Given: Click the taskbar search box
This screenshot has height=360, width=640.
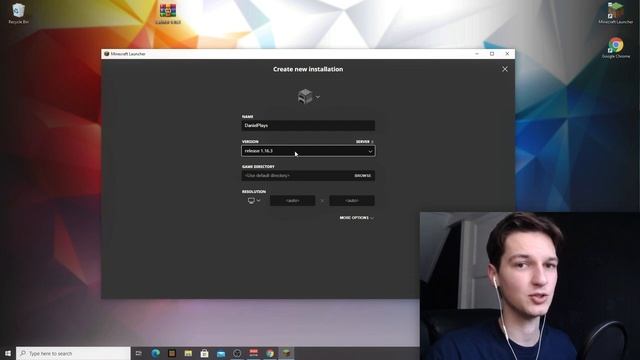Looking at the screenshot, I should (x=73, y=353).
